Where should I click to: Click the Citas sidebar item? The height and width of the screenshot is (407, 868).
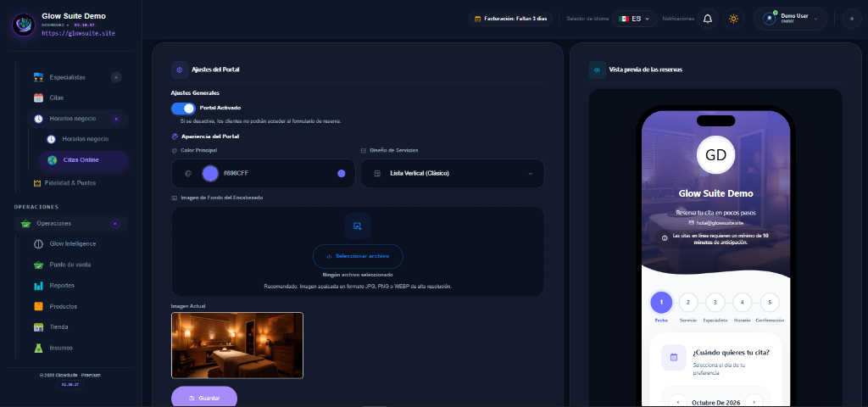57,98
